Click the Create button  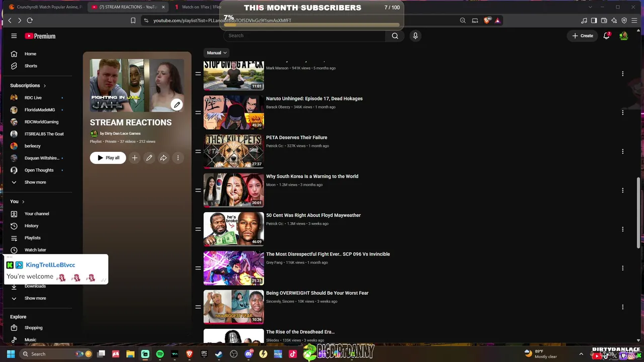point(583,36)
